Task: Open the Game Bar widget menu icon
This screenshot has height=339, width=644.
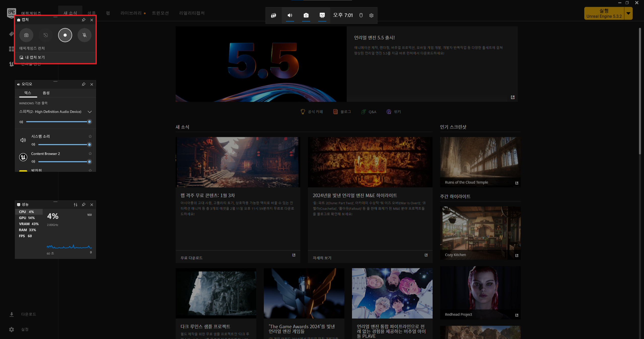Action: coord(274,15)
